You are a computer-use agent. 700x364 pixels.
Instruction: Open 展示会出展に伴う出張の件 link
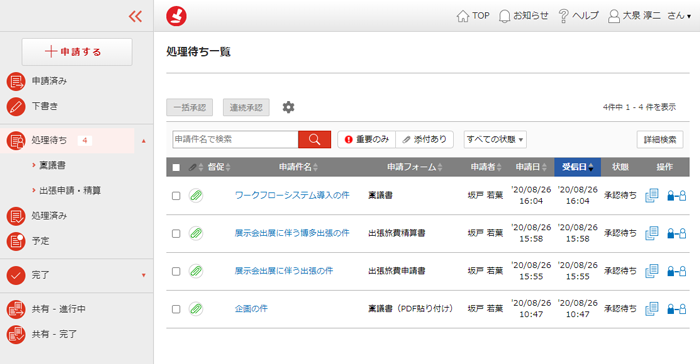tap(284, 271)
